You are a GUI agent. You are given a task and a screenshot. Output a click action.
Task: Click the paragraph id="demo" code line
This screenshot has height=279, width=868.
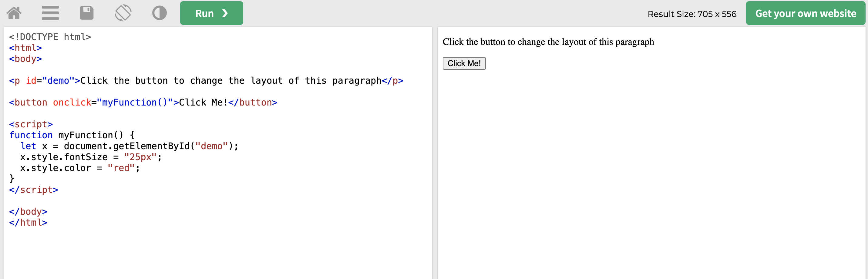point(206,81)
